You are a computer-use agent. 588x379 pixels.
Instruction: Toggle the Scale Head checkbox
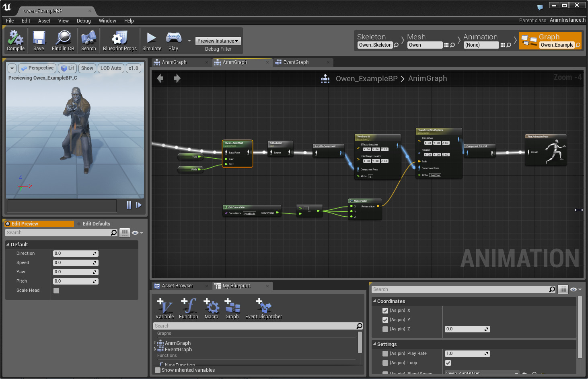pos(56,291)
